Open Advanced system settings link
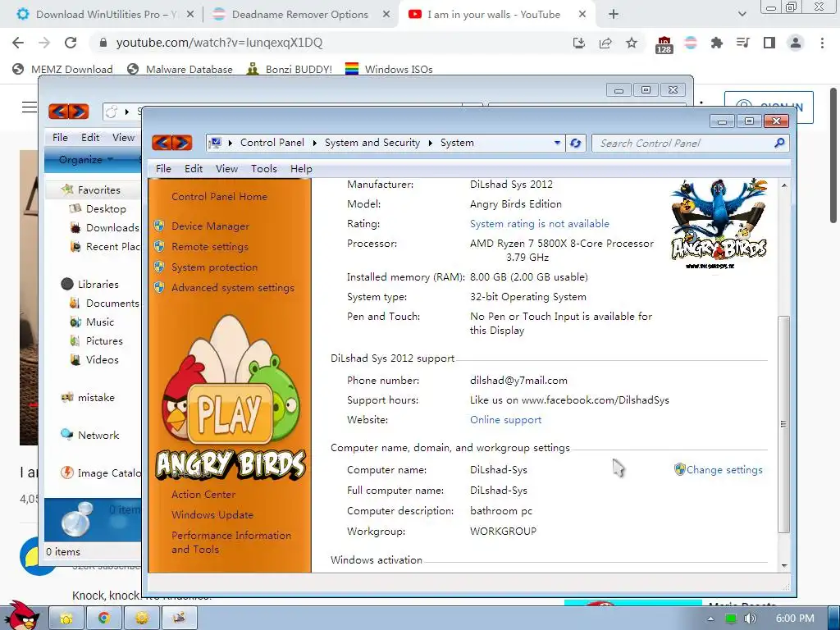The height and width of the screenshot is (630, 840). (x=232, y=288)
